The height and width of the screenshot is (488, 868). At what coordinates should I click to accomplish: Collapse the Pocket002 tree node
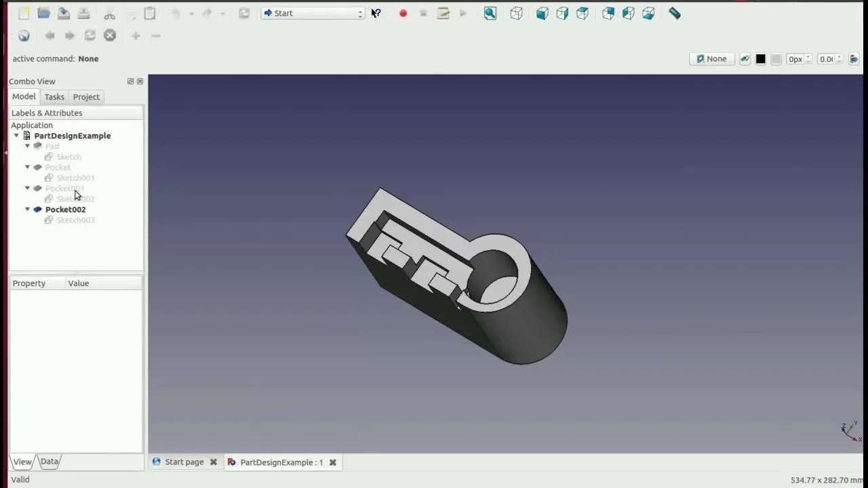point(28,209)
